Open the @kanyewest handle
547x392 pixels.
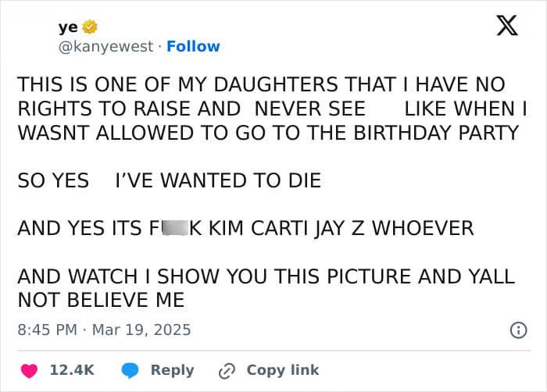tap(105, 47)
